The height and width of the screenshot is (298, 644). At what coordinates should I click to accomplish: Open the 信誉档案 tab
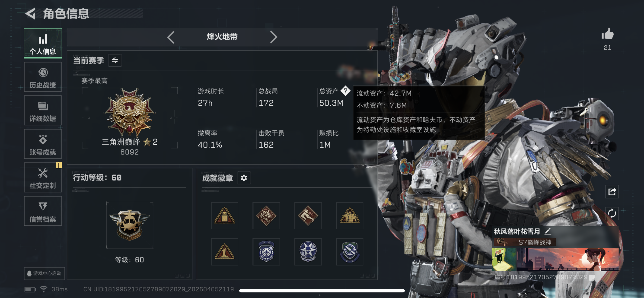43,211
